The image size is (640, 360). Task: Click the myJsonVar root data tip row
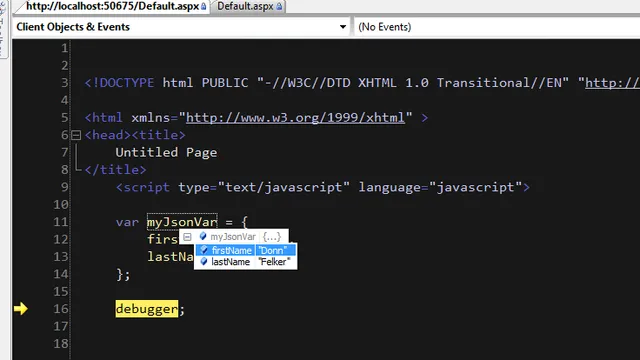point(234,237)
